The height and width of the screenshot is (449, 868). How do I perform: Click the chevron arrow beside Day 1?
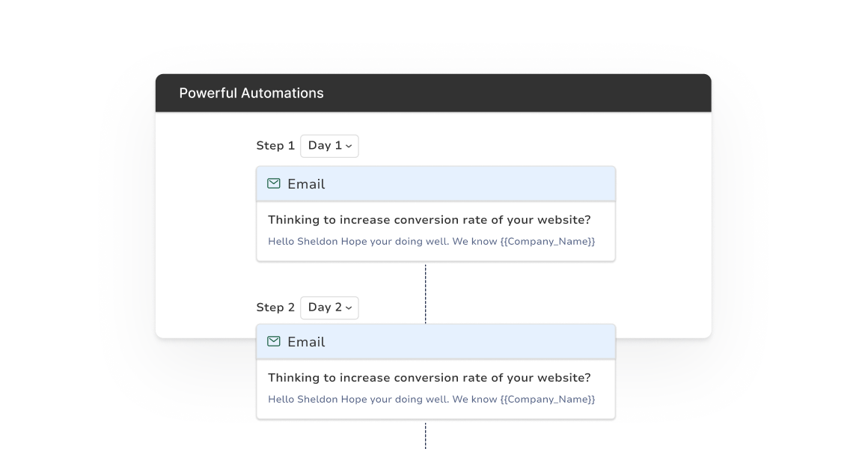pos(348,147)
